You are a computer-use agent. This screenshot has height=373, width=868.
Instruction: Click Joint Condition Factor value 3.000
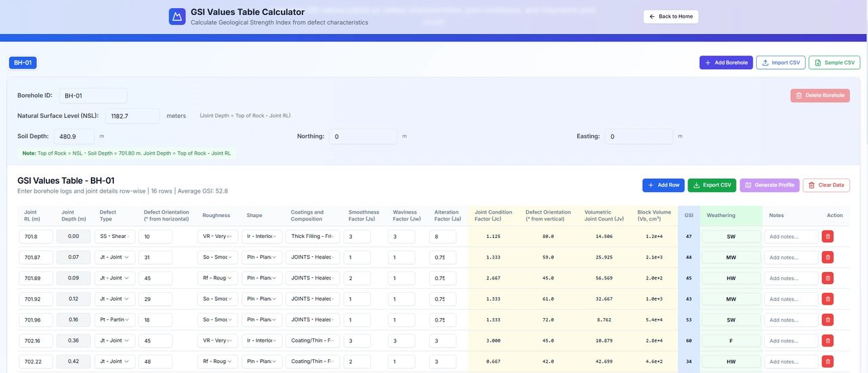pos(494,341)
